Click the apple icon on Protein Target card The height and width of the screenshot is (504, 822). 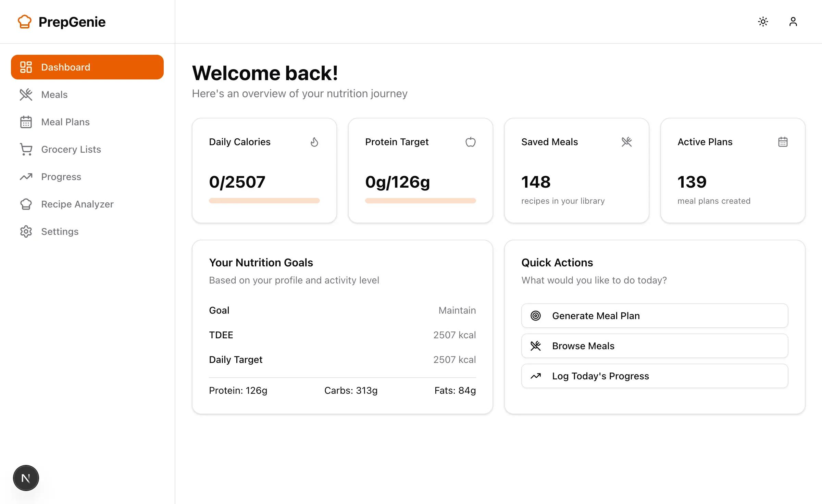click(471, 142)
